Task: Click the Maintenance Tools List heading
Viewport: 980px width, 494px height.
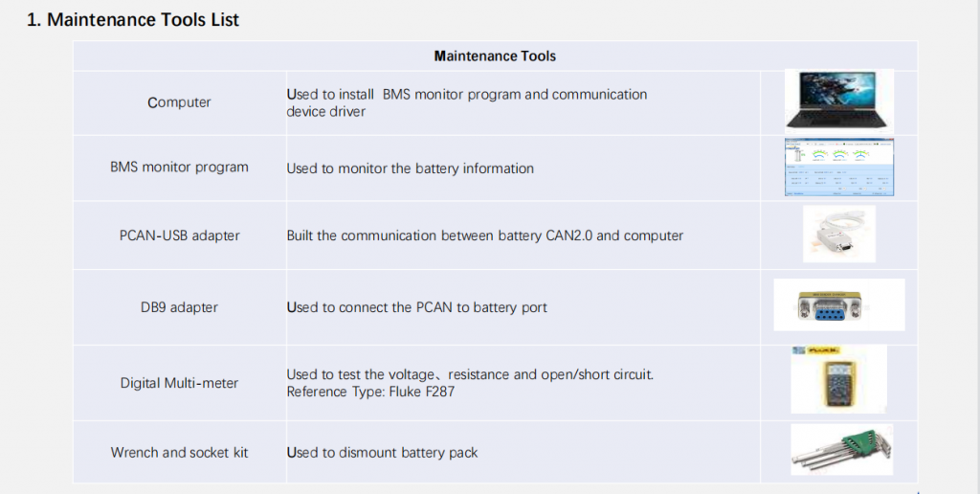Action: [x=133, y=19]
